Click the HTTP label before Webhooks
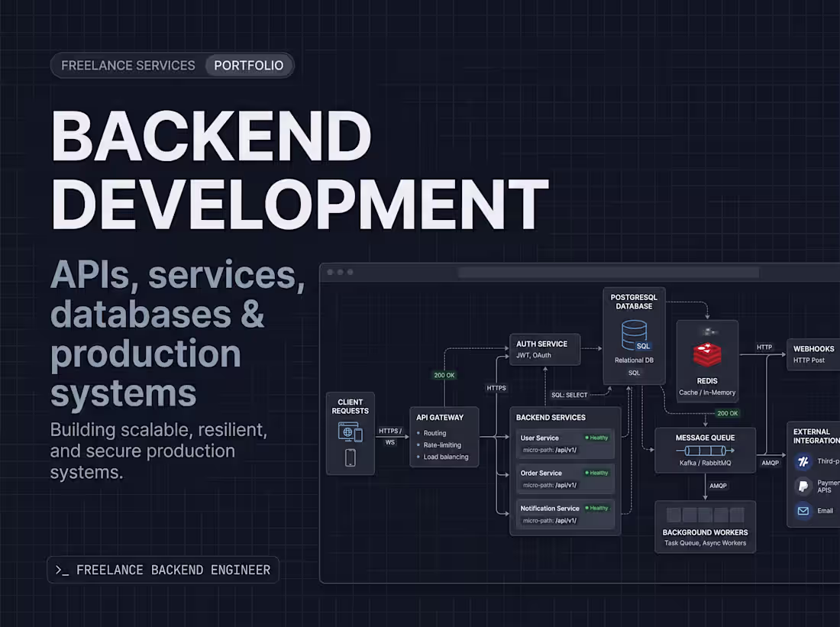840x627 pixels. coord(764,347)
